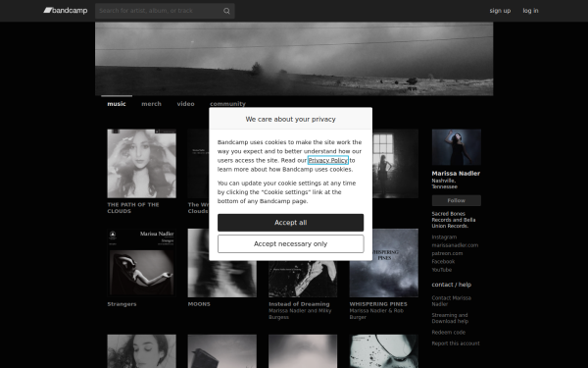
Task: Click the storm landscape banner image
Action: coord(294,59)
